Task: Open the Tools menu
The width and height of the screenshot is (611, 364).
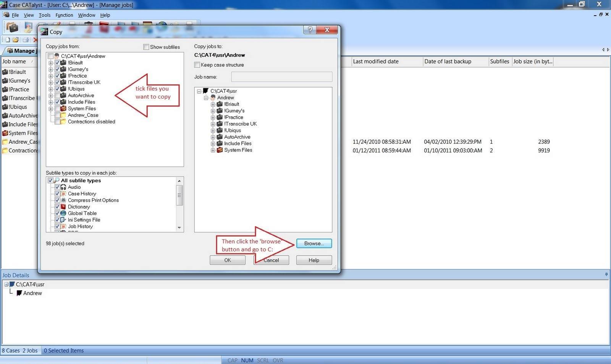Action: tap(44, 15)
